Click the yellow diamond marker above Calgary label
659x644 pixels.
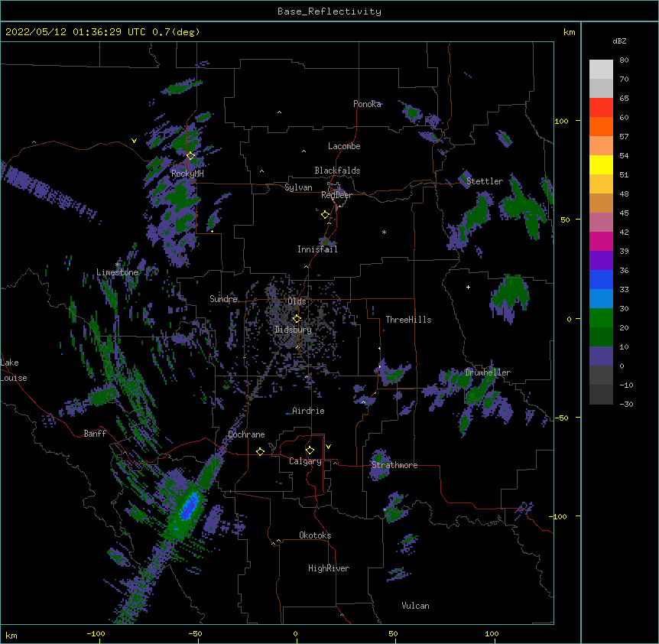(x=310, y=450)
